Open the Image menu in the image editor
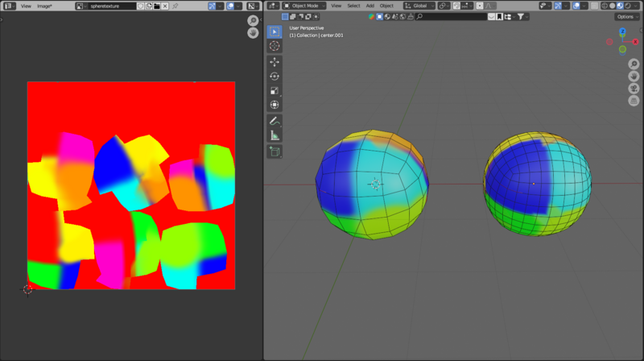Screen dimensions: 644x361 click(44, 6)
